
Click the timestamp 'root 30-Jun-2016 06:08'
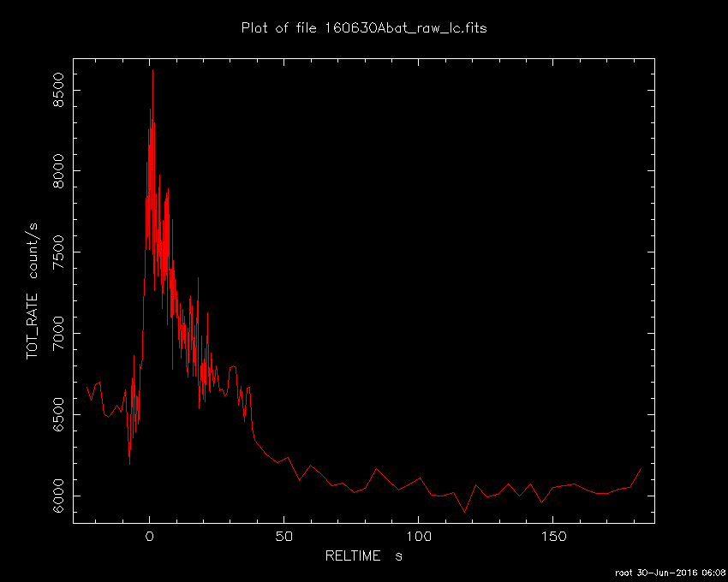click(671, 573)
